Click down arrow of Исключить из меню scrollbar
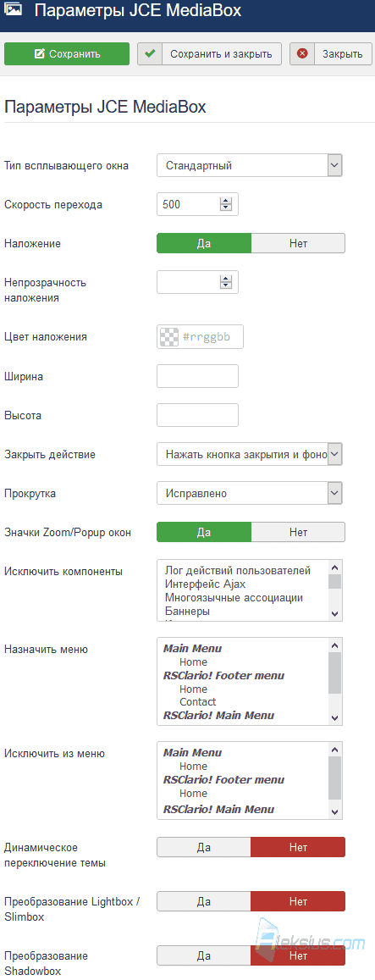Image resolution: width=375 pixels, height=980 pixels. click(x=335, y=812)
